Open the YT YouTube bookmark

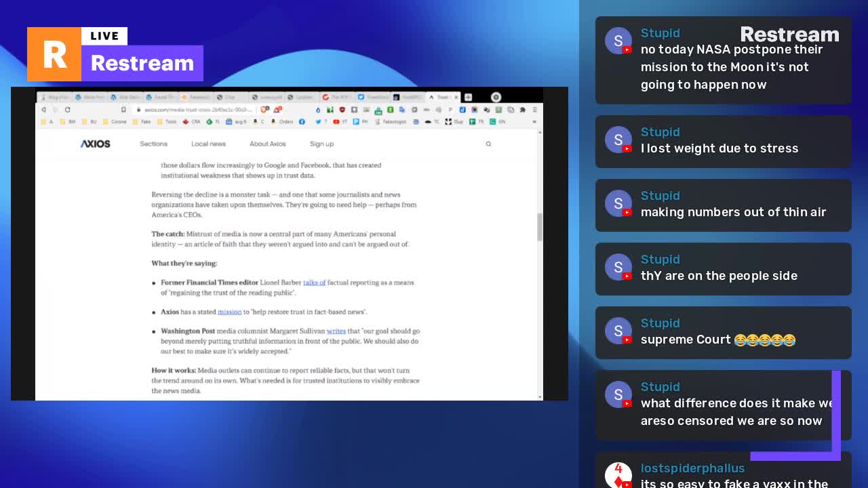tap(340, 122)
